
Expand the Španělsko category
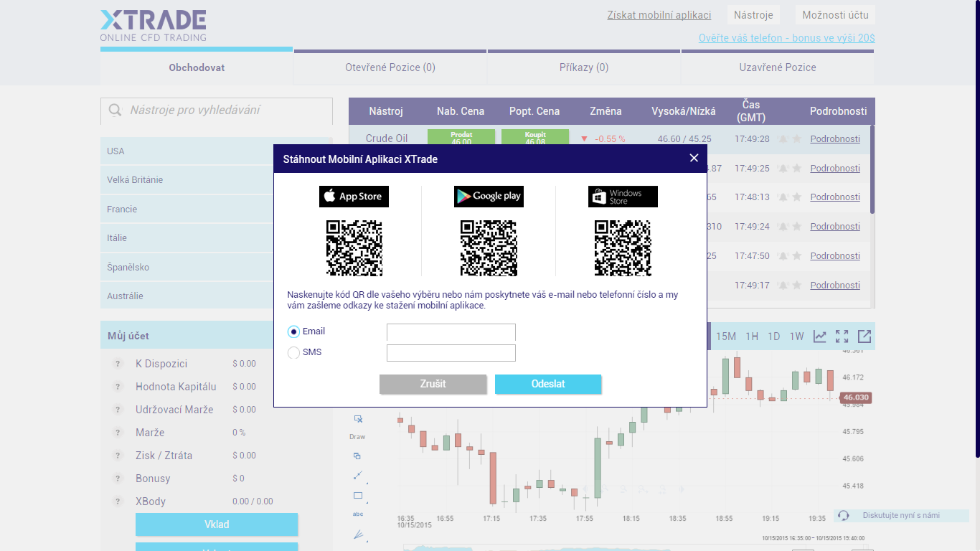pyautogui.click(x=187, y=267)
